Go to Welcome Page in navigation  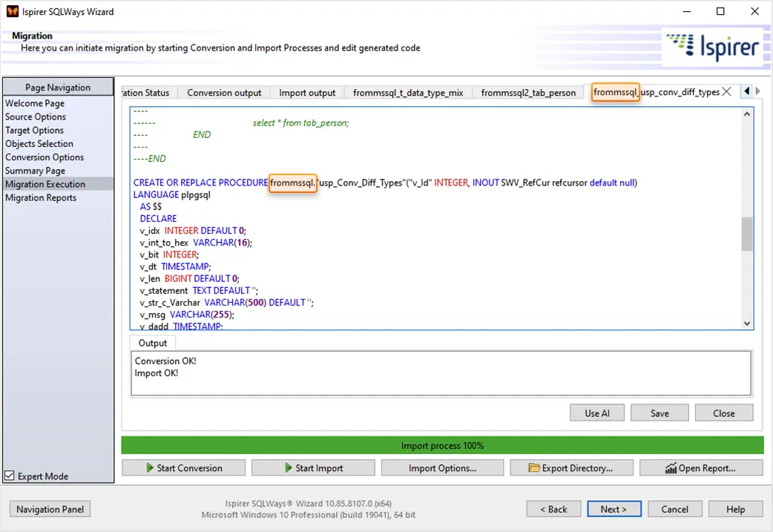pos(35,103)
